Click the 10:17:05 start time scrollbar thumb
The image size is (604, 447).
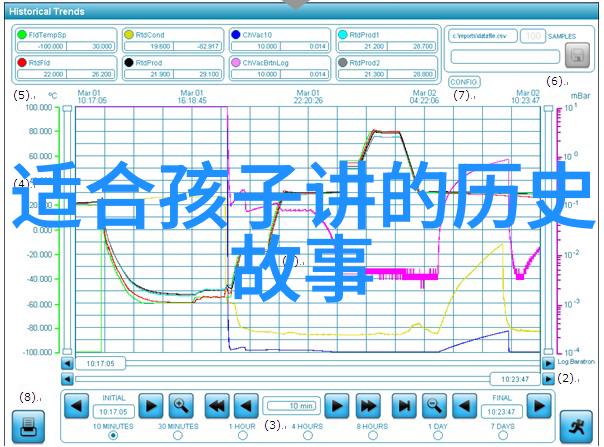tap(100, 363)
